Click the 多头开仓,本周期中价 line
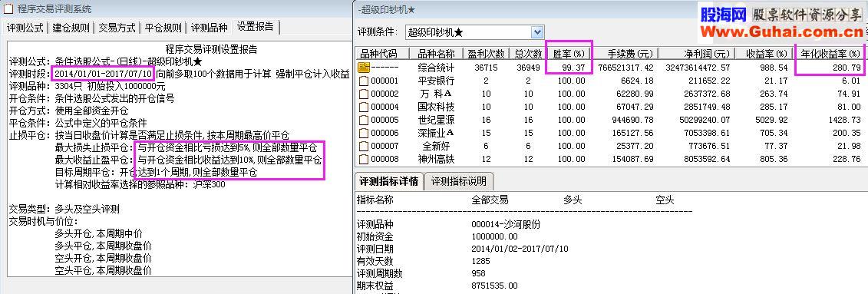The width and height of the screenshot is (868, 294). tap(99, 233)
